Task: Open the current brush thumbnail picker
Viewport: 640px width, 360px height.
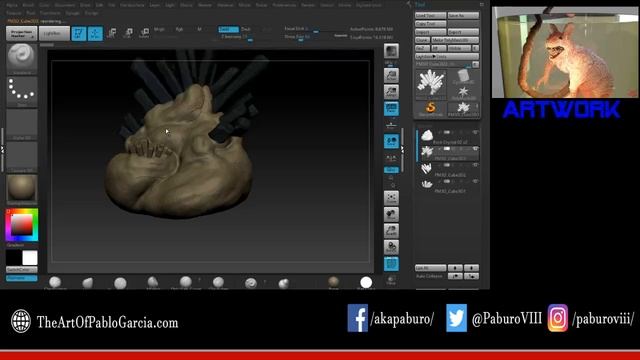Action: pyautogui.click(x=22, y=58)
